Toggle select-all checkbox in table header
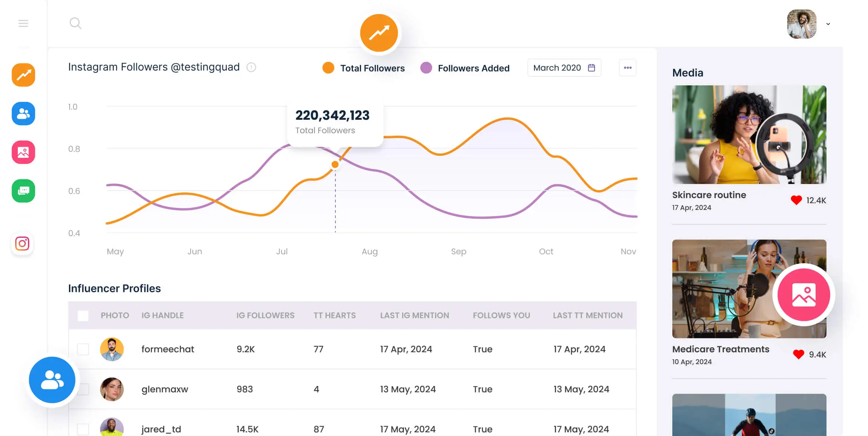Screen dimensions: 868x436 (x=83, y=316)
